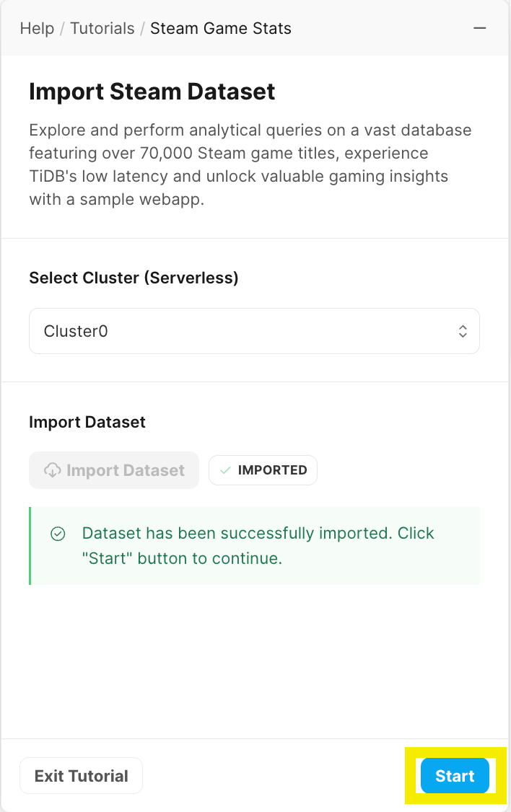Image resolution: width=511 pixels, height=812 pixels.
Task: Click the green success message banner
Action: click(255, 546)
